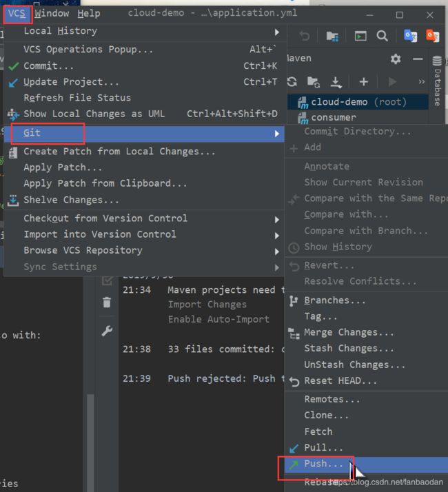The image size is (448, 492).
Task: Click the Run Anything toolbar icon
Action: click(x=360, y=36)
